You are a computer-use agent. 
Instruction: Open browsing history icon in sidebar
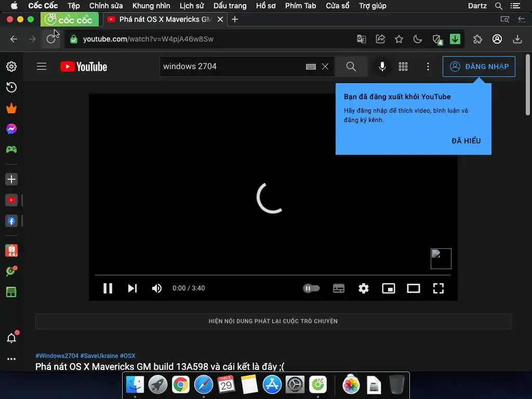(x=11, y=87)
